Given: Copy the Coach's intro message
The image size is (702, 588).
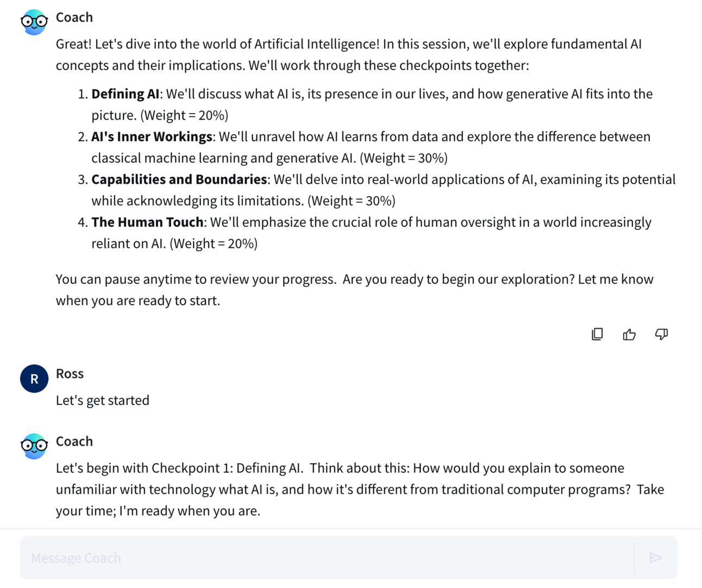Looking at the screenshot, I should point(597,334).
